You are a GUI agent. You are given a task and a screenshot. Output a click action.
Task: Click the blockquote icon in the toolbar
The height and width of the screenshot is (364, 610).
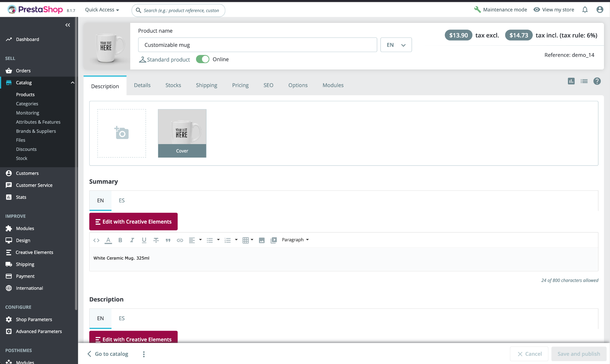coord(168,240)
